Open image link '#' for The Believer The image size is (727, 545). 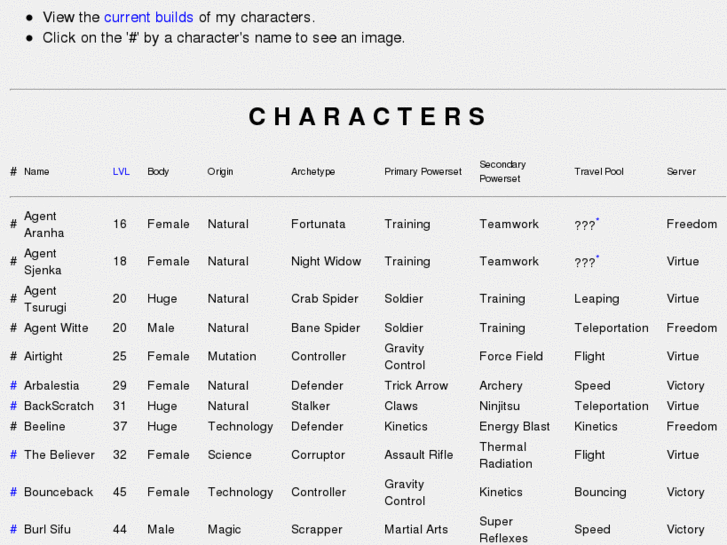click(14, 455)
